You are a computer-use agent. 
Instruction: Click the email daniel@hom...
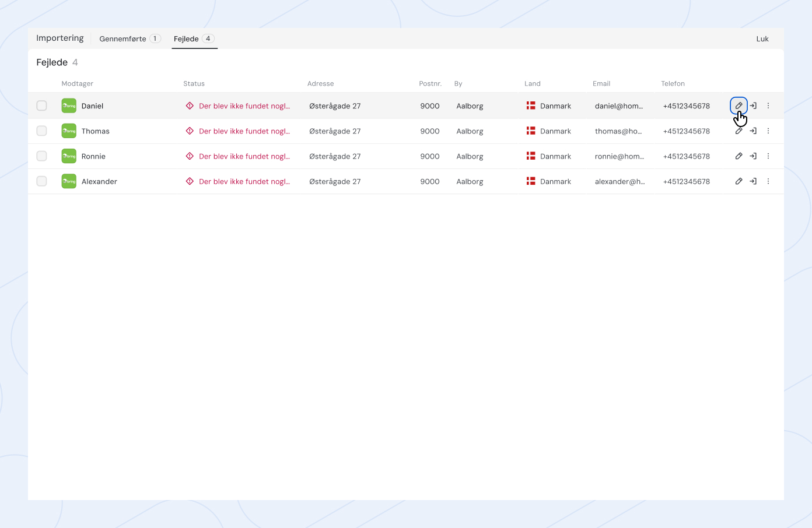(619, 106)
